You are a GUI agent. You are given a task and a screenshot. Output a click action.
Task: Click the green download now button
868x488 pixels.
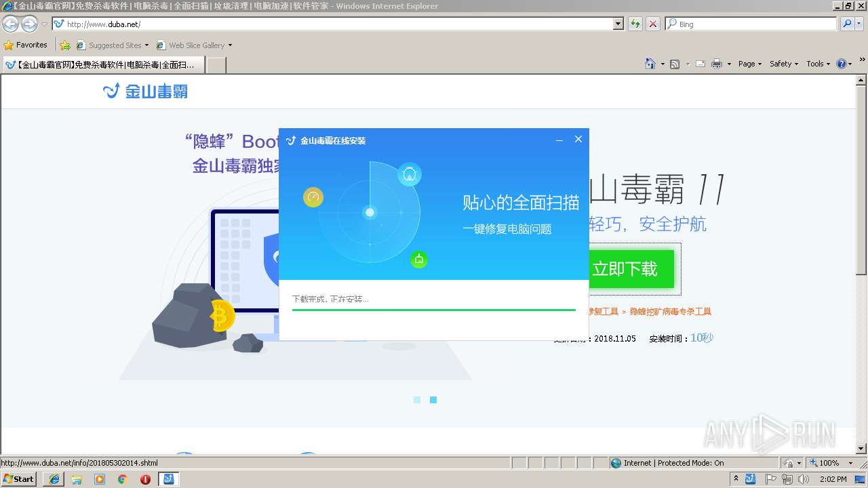[631, 269]
